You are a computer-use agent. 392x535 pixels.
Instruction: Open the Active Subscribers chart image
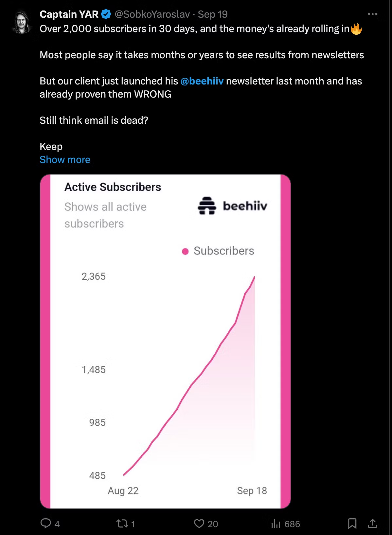(165, 341)
